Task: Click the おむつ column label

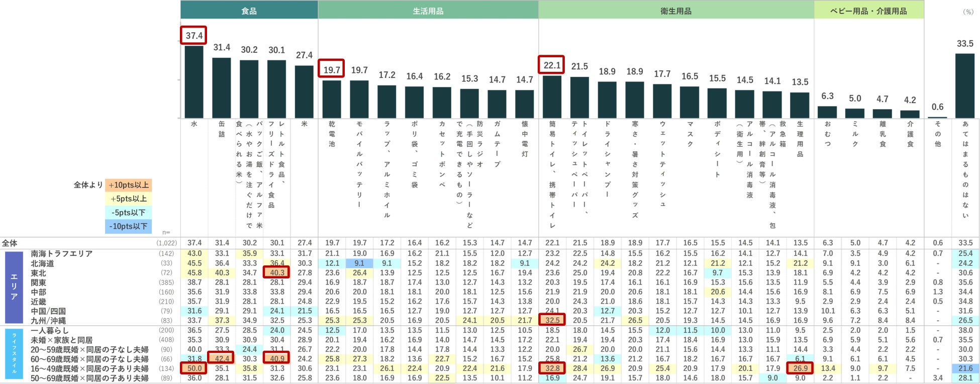Action: coord(827,134)
